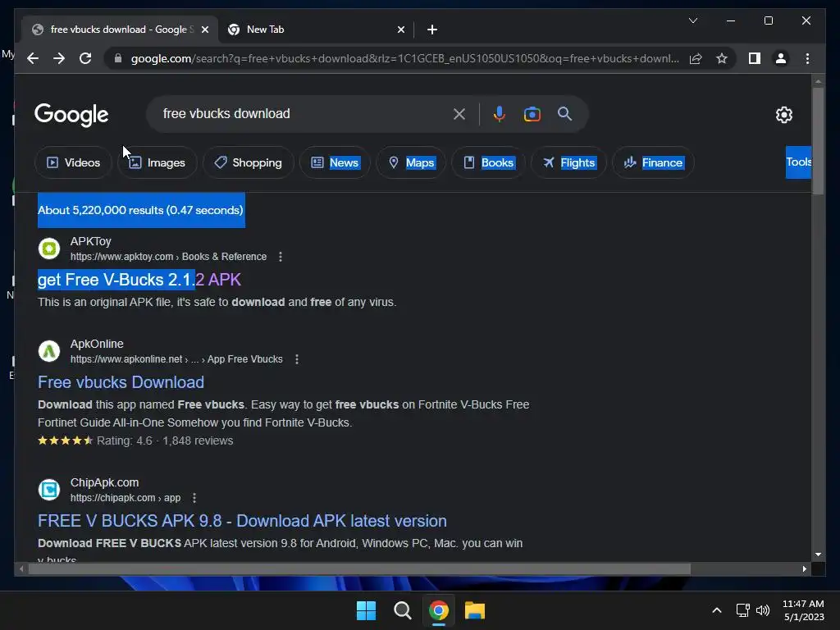
Task: Go back to the previous page
Action: point(33,58)
